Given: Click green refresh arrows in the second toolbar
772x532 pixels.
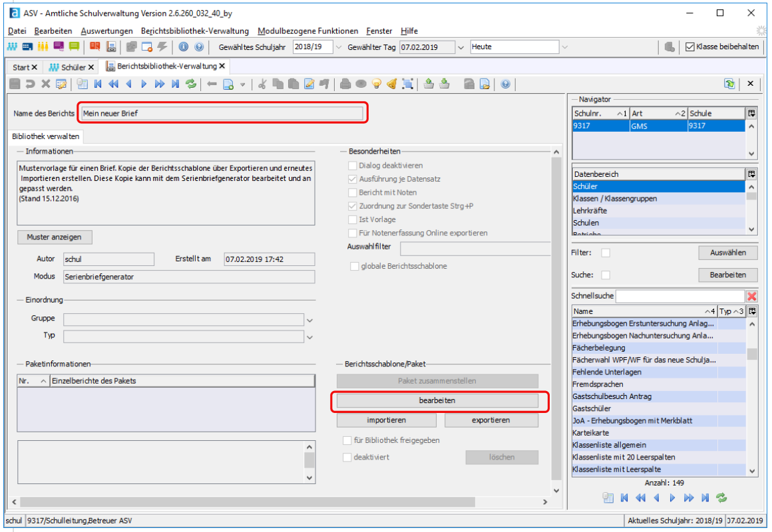Looking at the screenshot, I should 191,84.
